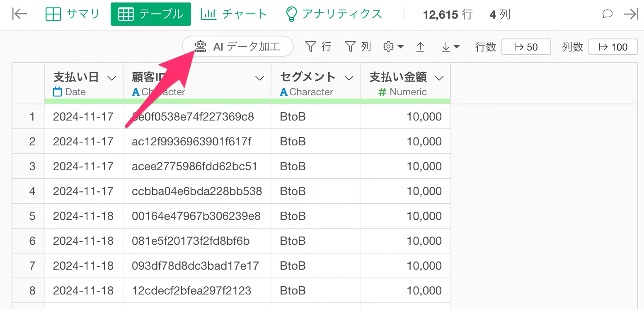Click the Numeric type hash icon
This screenshot has width=644, height=309.
[383, 92]
